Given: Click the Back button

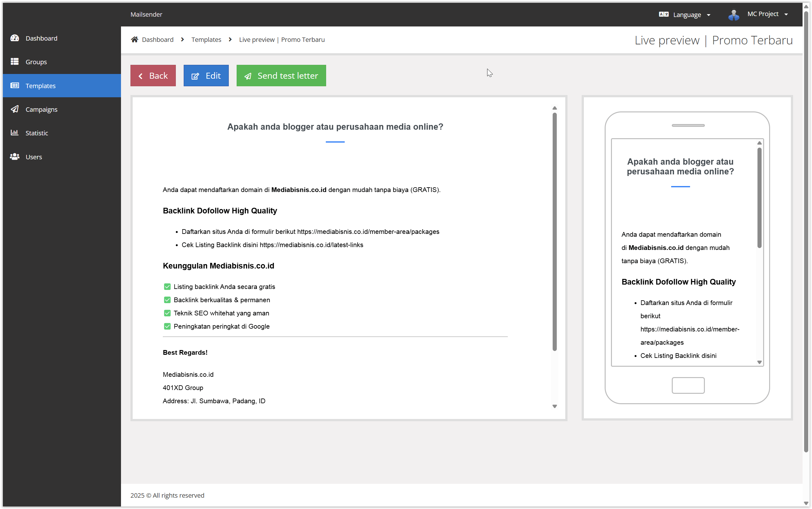Looking at the screenshot, I should [x=153, y=76].
